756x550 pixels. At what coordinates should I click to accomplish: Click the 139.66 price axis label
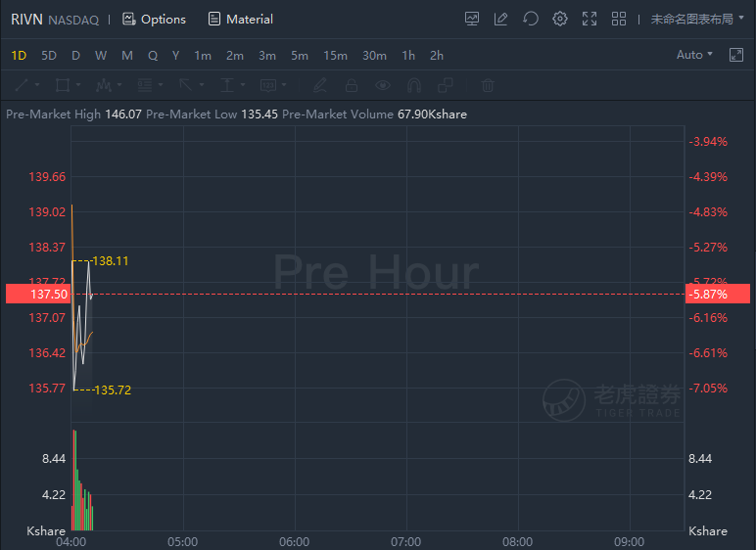coord(47,177)
